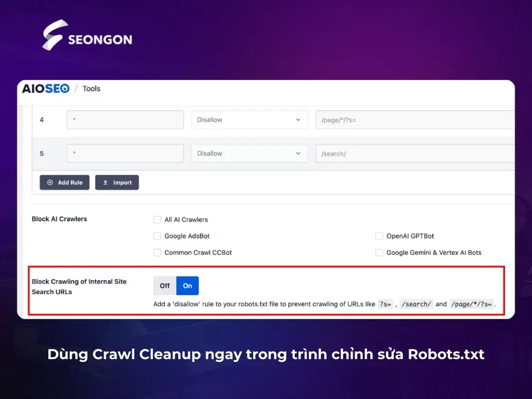
Task: Open the Disallow dropdown in rule 4
Action: [250, 120]
